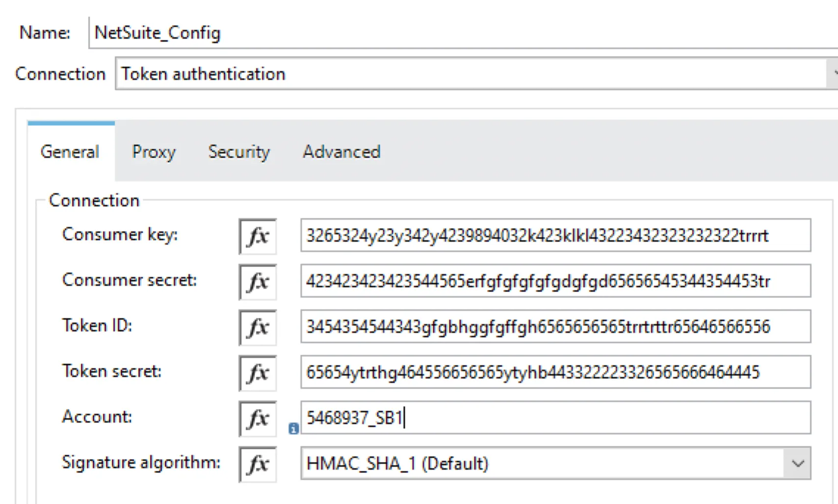Toggle expression mode for Consumer key
838x504 pixels.
tap(258, 236)
